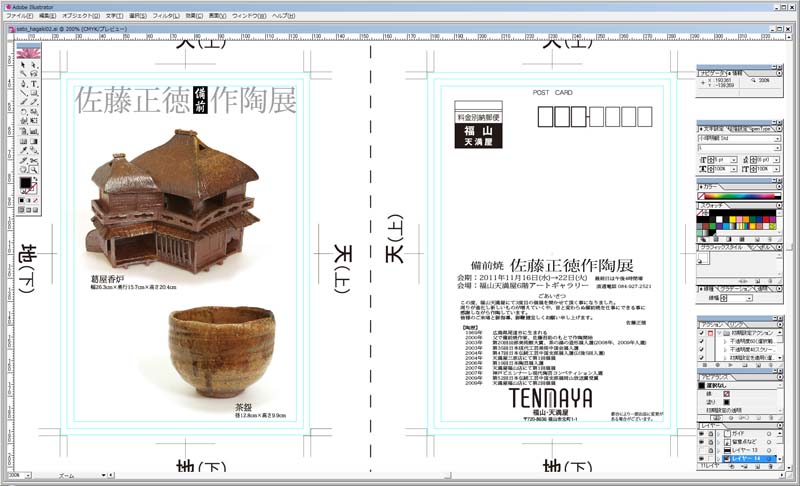The height and width of the screenshot is (486, 800).
Task: Select the Pen tool
Action: 23,83
